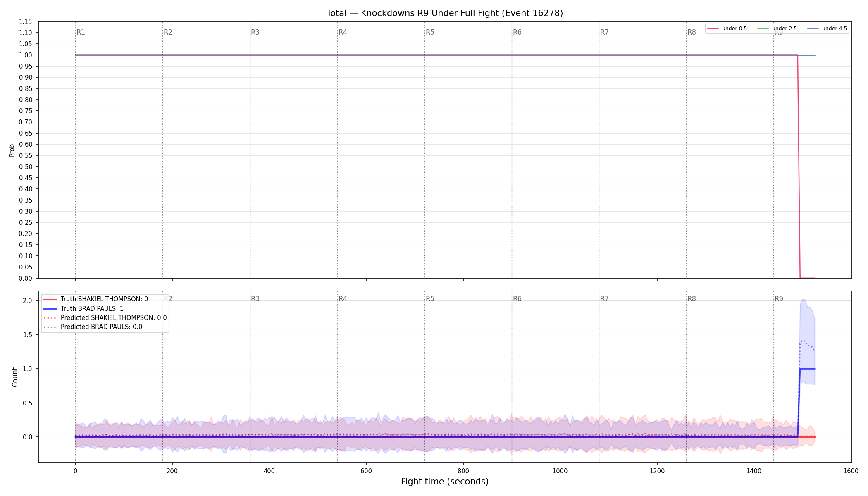868x496 pixels.
Task: Click the R5 round marker in top plot
Action: (430, 32)
